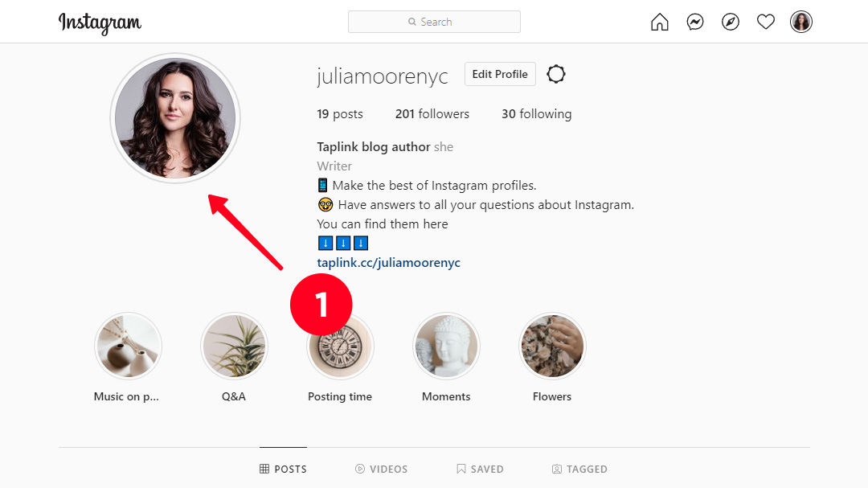This screenshot has width=868, height=488.
Task: Switch to the SAVED tab
Action: click(x=479, y=470)
